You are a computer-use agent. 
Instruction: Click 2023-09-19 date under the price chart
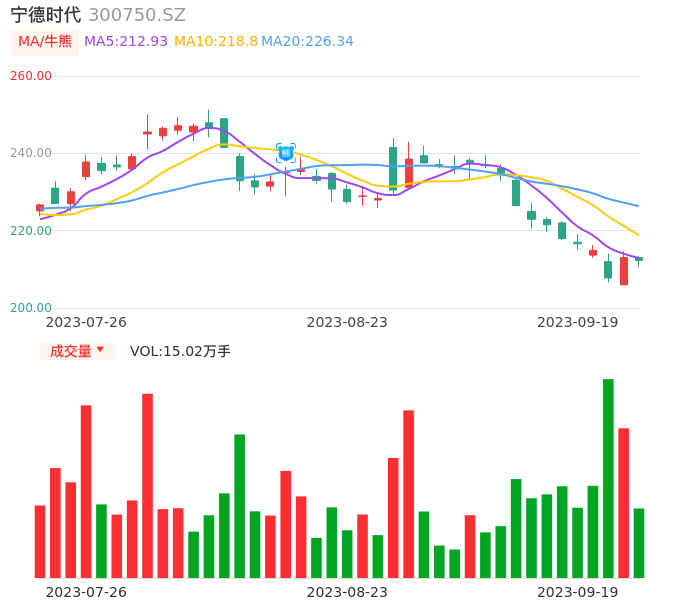click(578, 322)
